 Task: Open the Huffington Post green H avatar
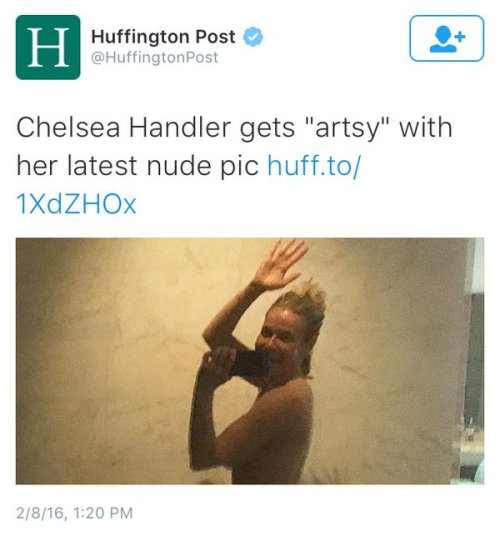point(48,47)
